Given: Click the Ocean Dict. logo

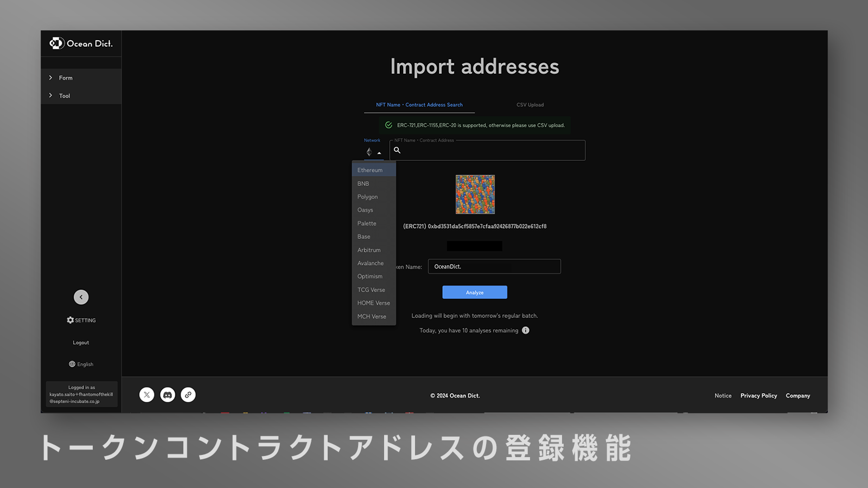Looking at the screenshot, I should pos(81,43).
